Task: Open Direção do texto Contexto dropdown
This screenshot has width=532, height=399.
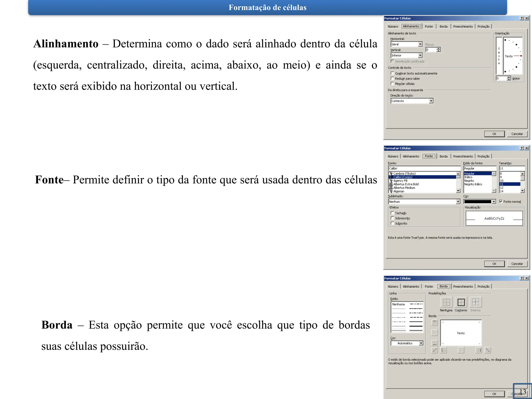Action: click(412, 101)
